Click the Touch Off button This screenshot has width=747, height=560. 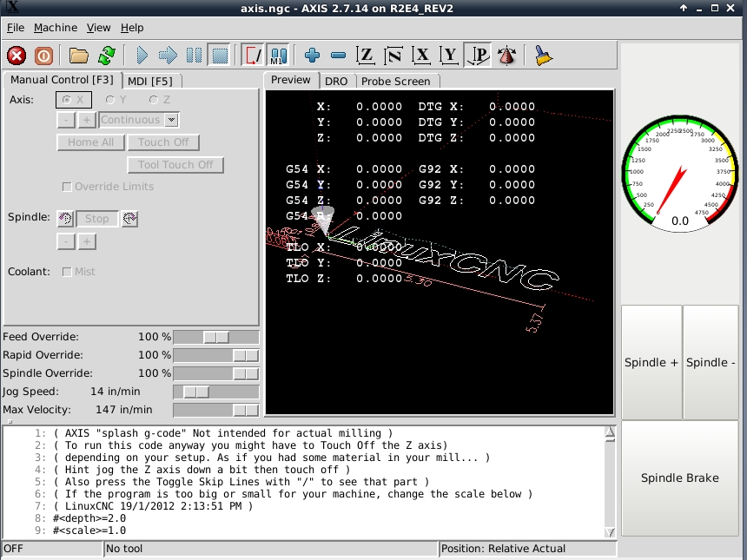click(163, 142)
